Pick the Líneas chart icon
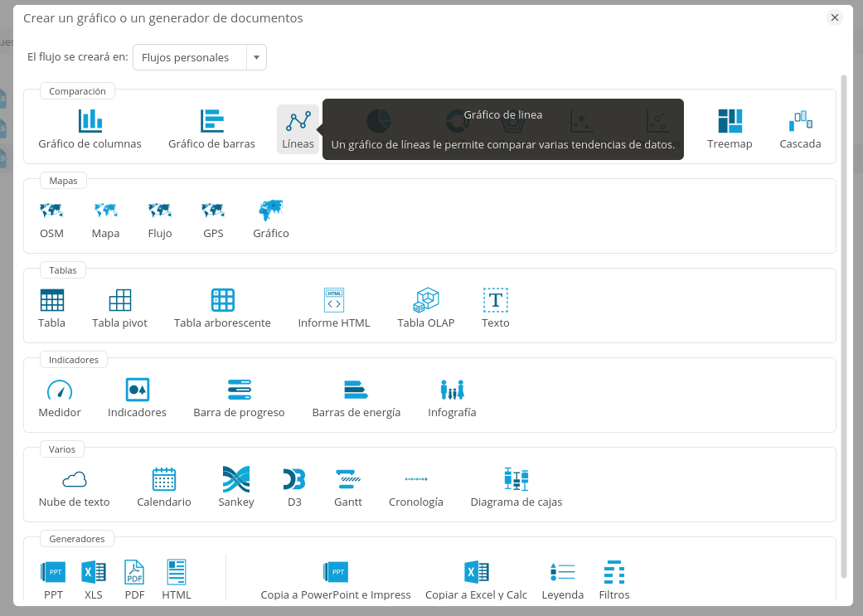The height and width of the screenshot is (616, 863). [x=298, y=122]
